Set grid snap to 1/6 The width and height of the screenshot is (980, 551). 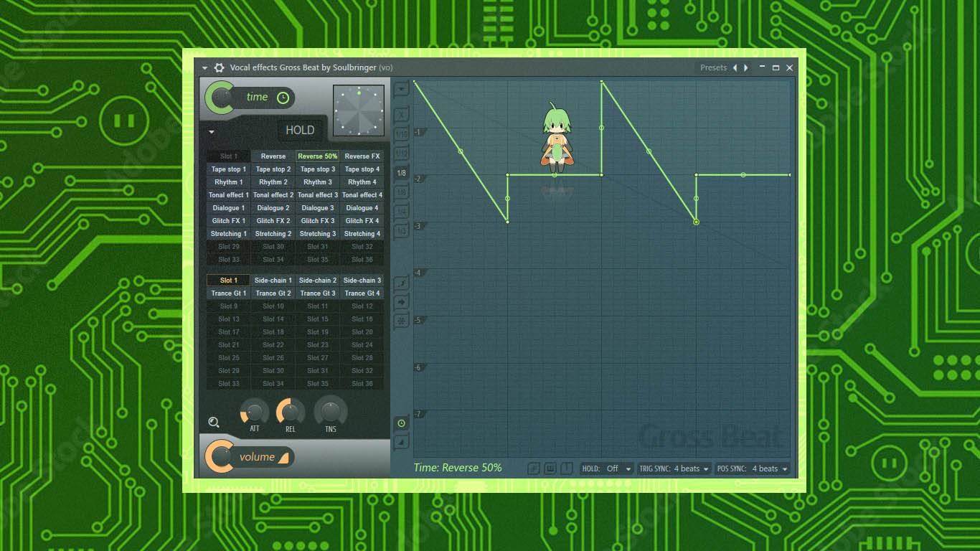(x=401, y=192)
